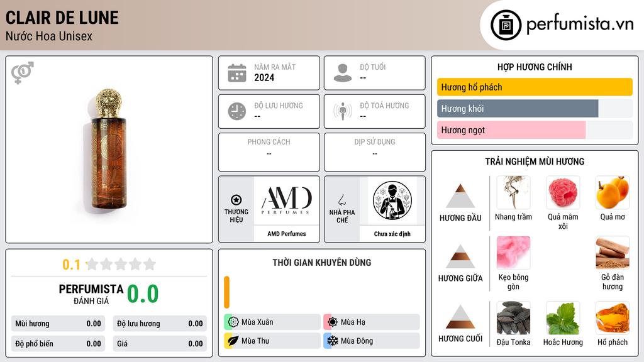Screen dimensions: 644x362
Task: Click the person icon for Độ tuổi
Action: (x=343, y=73)
